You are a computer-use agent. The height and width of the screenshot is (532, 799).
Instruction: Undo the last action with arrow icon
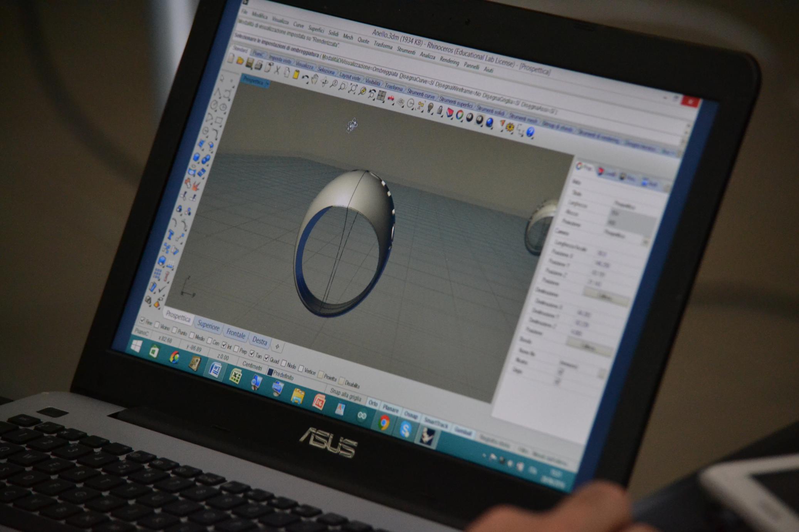(305, 77)
